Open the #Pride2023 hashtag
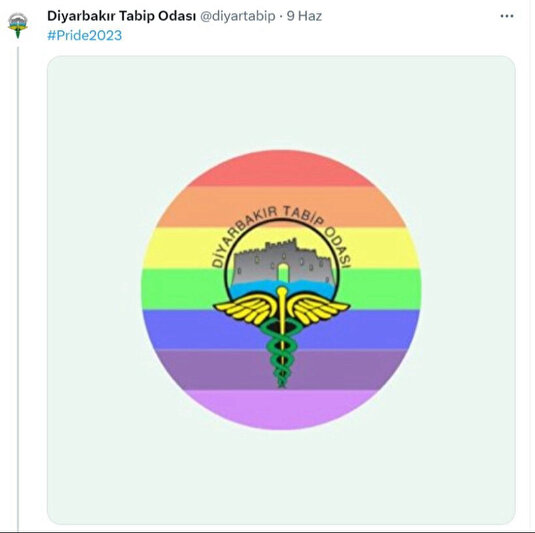The image size is (535, 533). [84, 35]
